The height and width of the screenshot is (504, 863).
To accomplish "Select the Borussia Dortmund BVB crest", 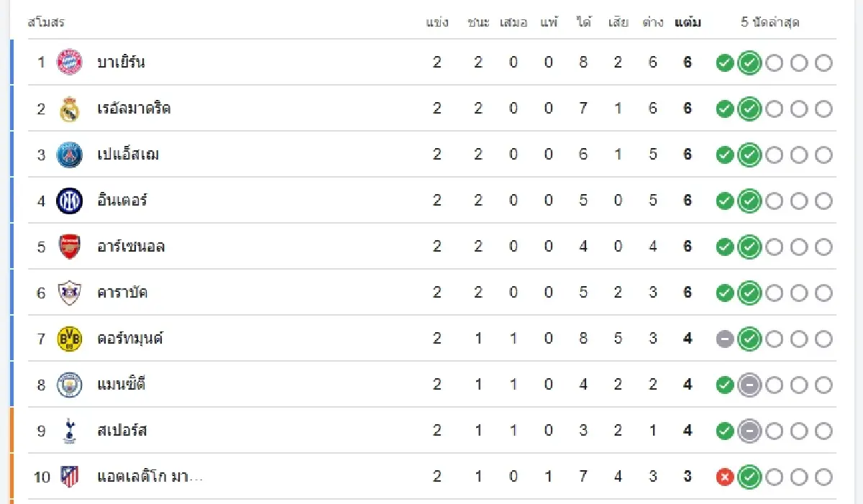I will 69,338.
